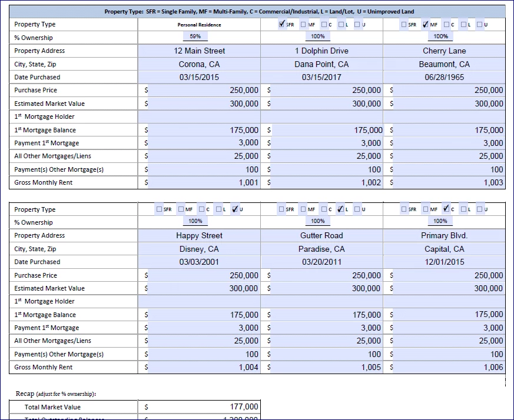Select the Capital, CA city field
Image resolution: width=514 pixels, height=420 pixels.
click(444, 249)
